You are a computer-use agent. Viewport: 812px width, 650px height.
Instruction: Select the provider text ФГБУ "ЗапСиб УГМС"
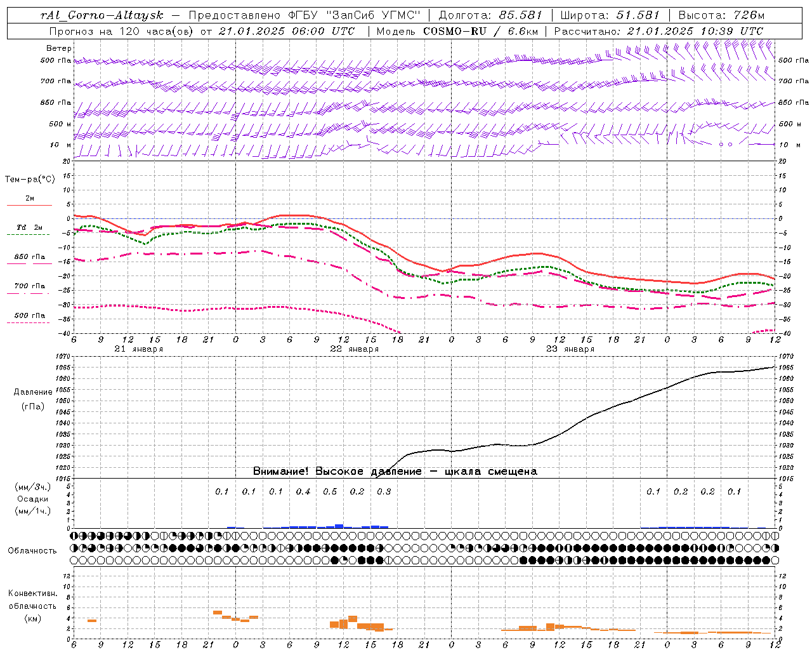[x=355, y=15]
